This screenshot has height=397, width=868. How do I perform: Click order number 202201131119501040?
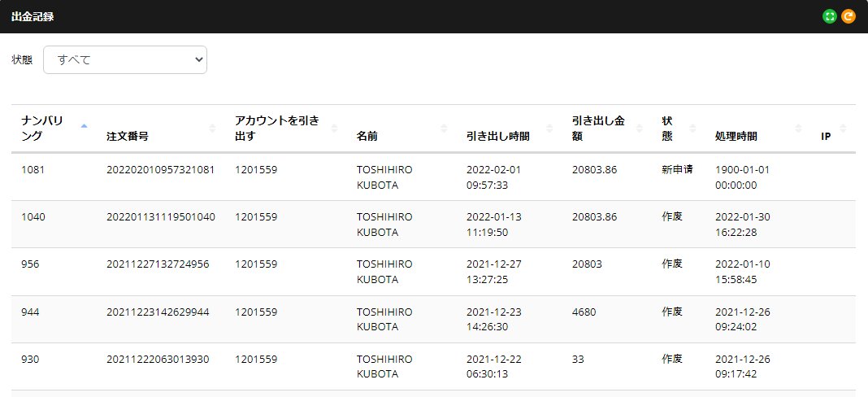[161, 216]
